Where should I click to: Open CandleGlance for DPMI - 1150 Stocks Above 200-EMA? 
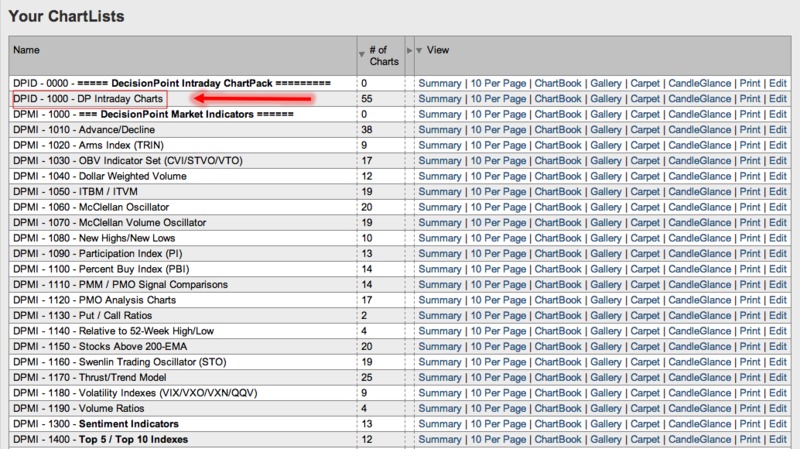pyautogui.click(x=699, y=346)
